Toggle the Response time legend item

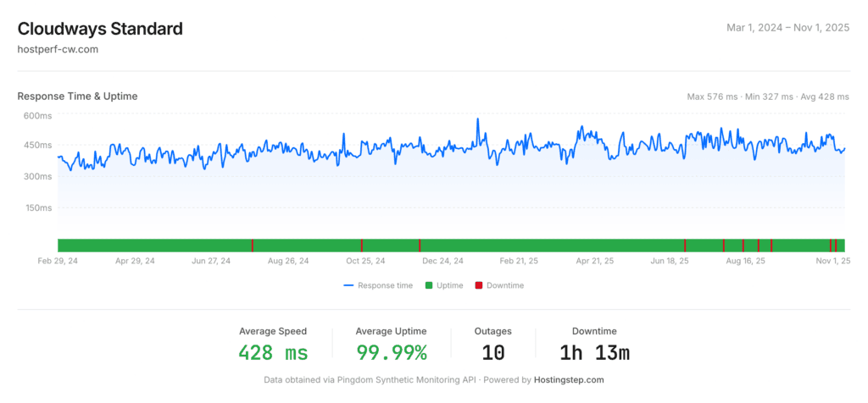[378, 286]
